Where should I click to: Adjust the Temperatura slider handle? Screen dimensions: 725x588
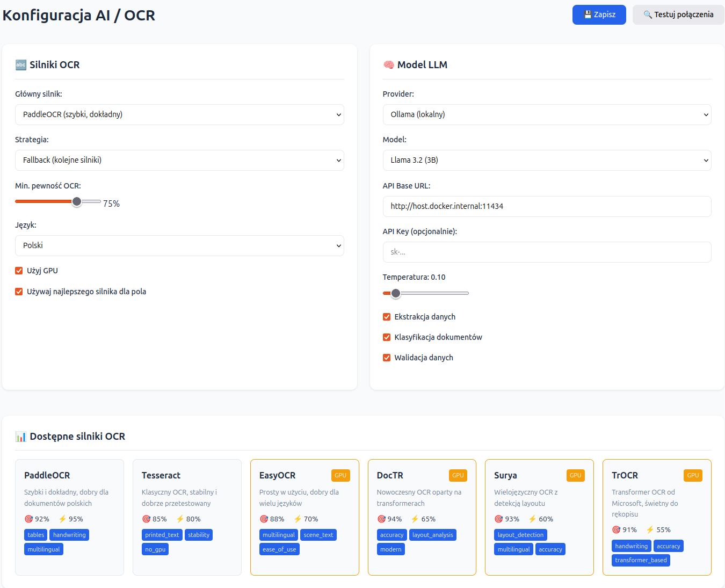tap(396, 293)
